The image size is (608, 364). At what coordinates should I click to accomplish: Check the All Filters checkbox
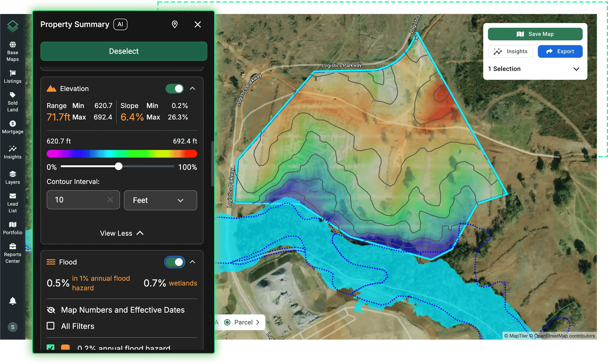click(50, 326)
